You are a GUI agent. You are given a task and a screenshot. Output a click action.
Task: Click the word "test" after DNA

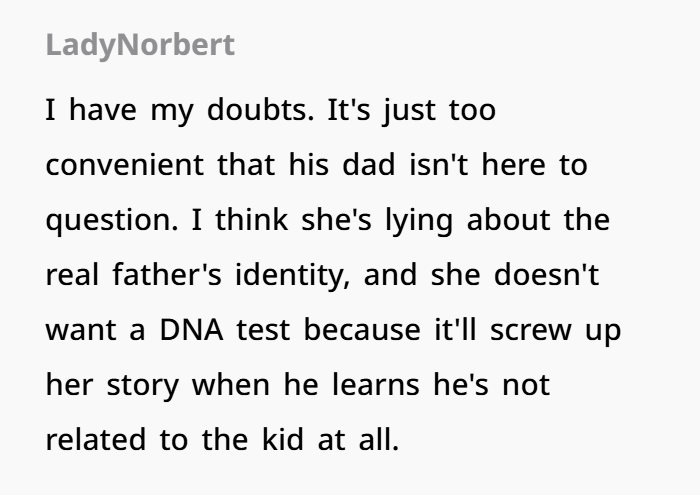[x=263, y=330]
